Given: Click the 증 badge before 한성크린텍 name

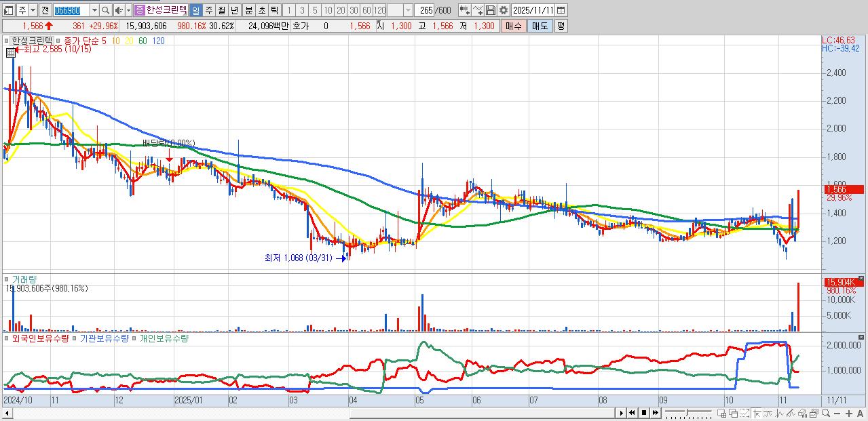Looking at the screenshot, I should (138, 10).
